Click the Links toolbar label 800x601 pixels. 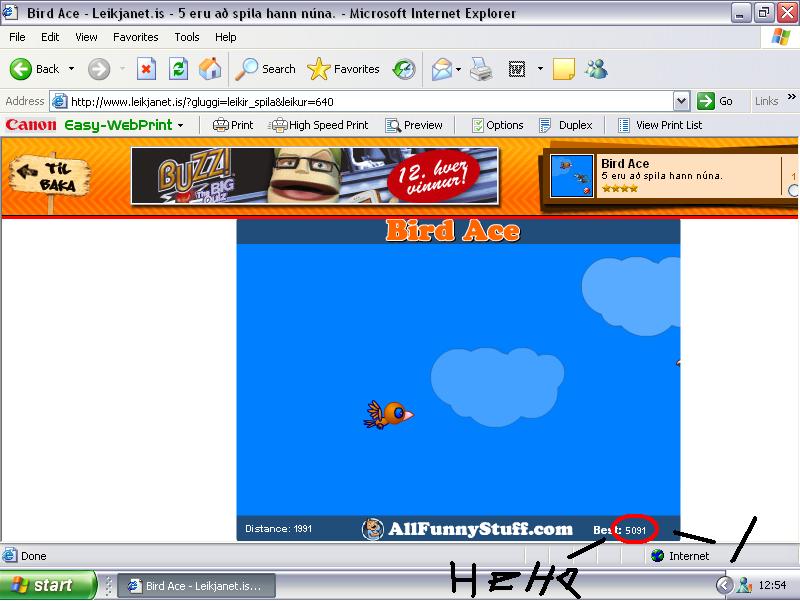(x=766, y=101)
